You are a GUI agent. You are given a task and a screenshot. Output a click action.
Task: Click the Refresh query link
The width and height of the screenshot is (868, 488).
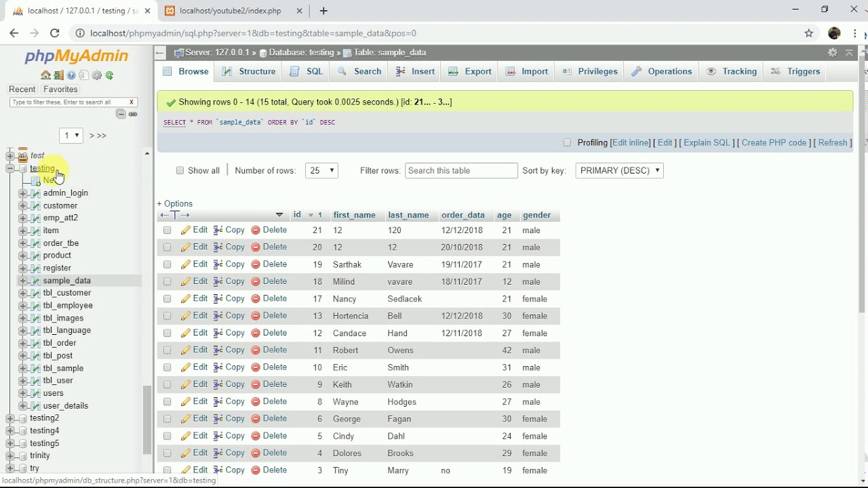point(833,142)
